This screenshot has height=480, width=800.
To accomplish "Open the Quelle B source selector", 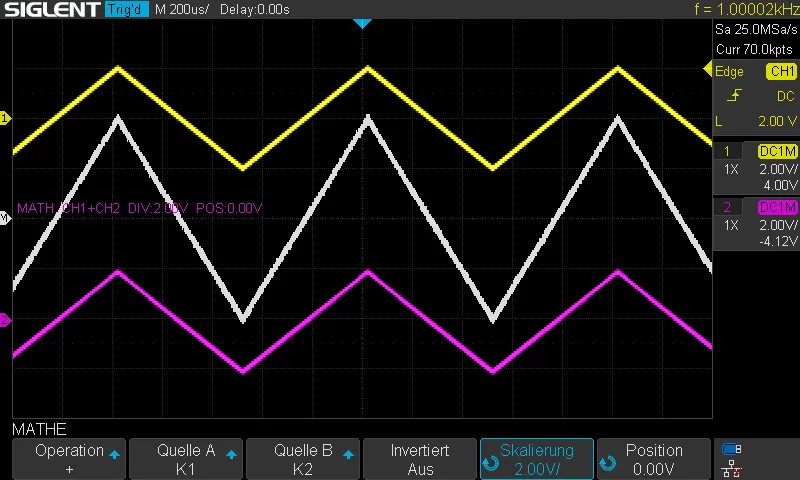I will (x=303, y=459).
